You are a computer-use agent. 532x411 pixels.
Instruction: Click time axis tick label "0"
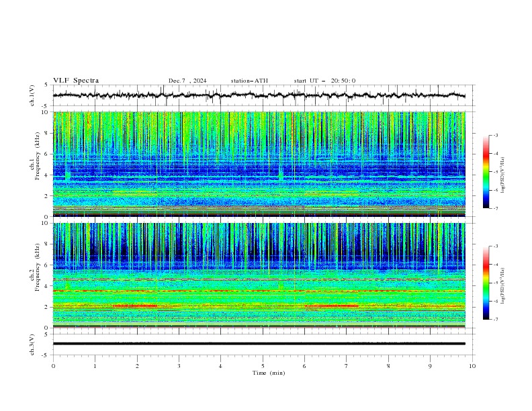53,366
